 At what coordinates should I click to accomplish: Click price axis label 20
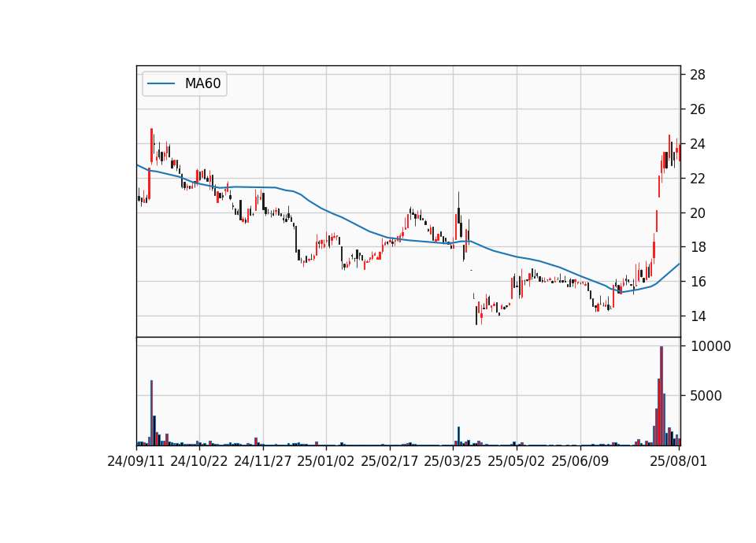698,213
